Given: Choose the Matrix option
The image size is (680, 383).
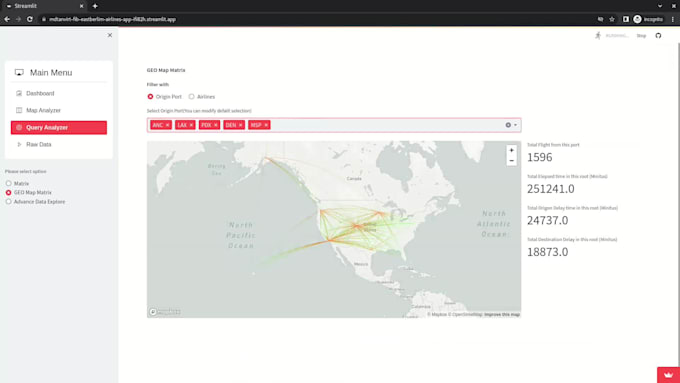Looking at the screenshot, I should [x=8, y=183].
